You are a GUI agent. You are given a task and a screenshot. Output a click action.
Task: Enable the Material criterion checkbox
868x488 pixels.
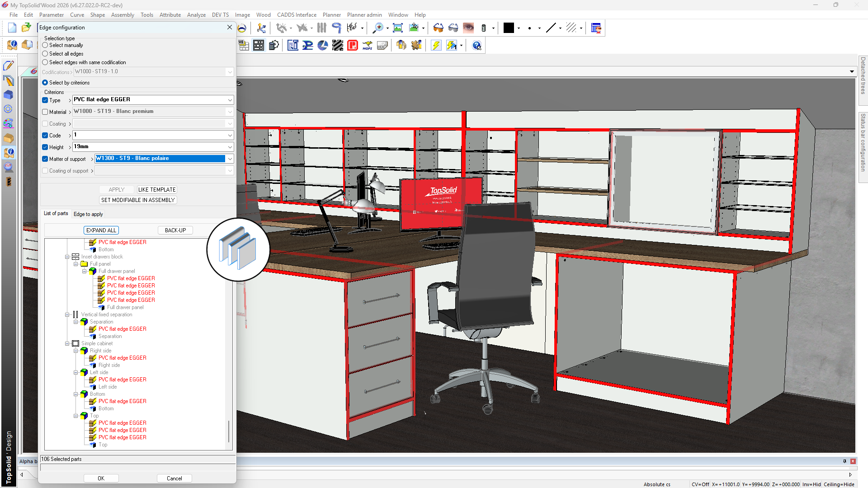(x=45, y=112)
